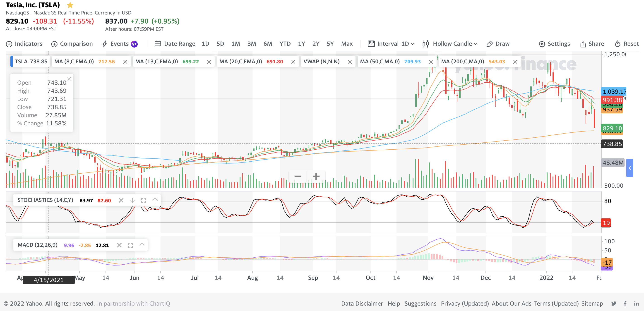Move the Stochastics panel down

[132, 200]
